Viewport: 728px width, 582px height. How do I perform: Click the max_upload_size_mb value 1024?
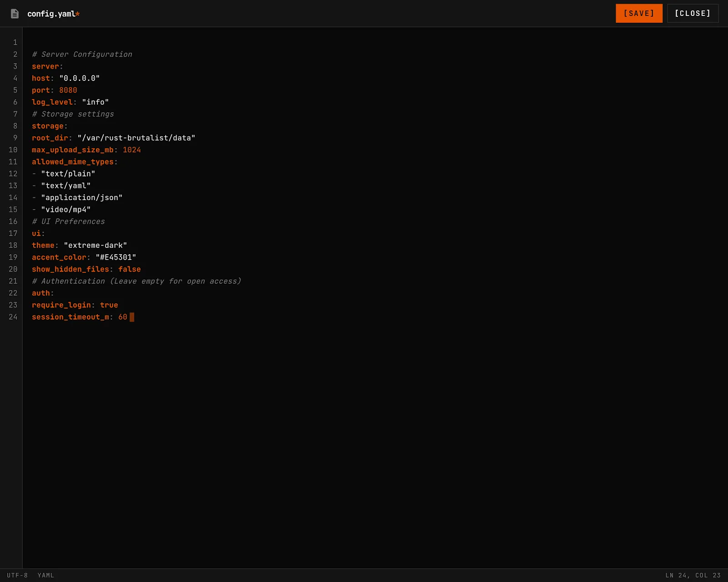(x=131, y=150)
